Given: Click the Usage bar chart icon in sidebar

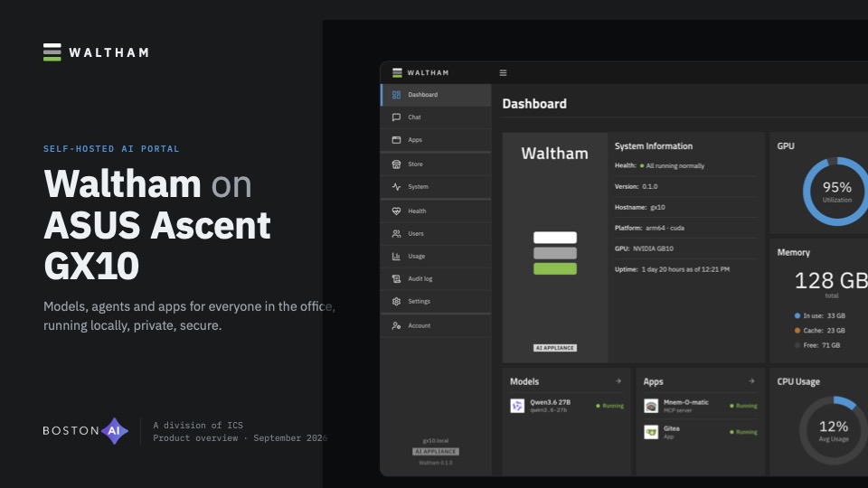Looking at the screenshot, I should (396, 256).
